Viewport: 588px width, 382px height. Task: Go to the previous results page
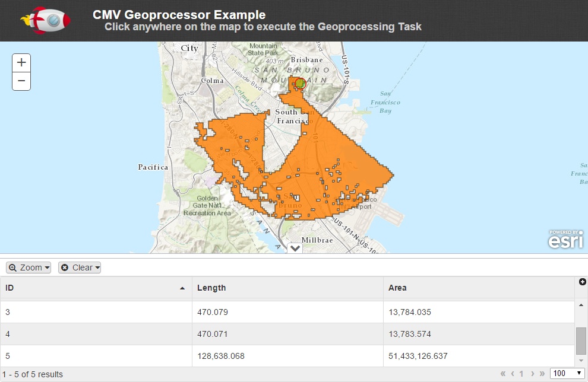pyautogui.click(x=512, y=374)
